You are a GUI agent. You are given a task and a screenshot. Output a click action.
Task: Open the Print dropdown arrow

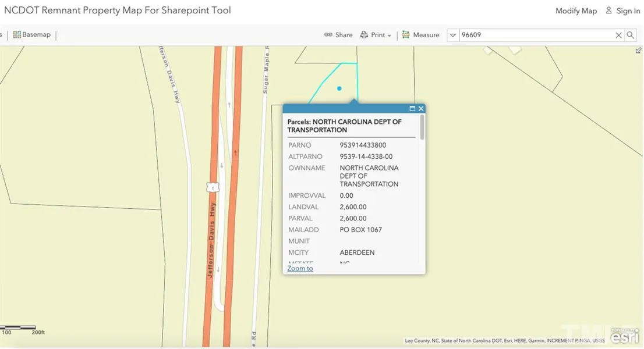coord(389,35)
